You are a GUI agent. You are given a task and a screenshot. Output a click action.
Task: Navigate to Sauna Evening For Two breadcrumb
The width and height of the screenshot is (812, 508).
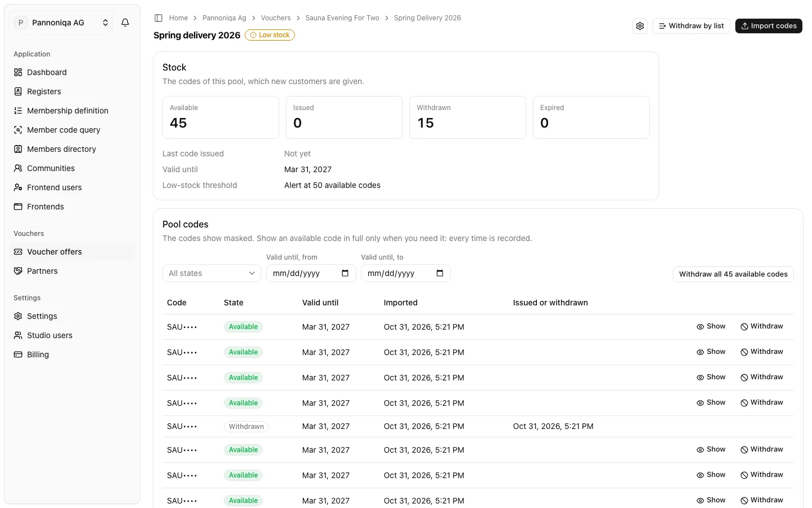click(342, 18)
